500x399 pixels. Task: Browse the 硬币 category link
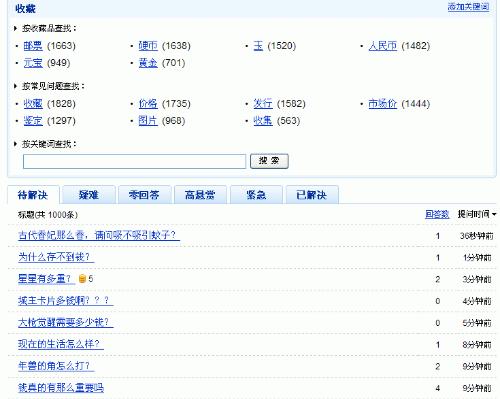[x=148, y=46]
